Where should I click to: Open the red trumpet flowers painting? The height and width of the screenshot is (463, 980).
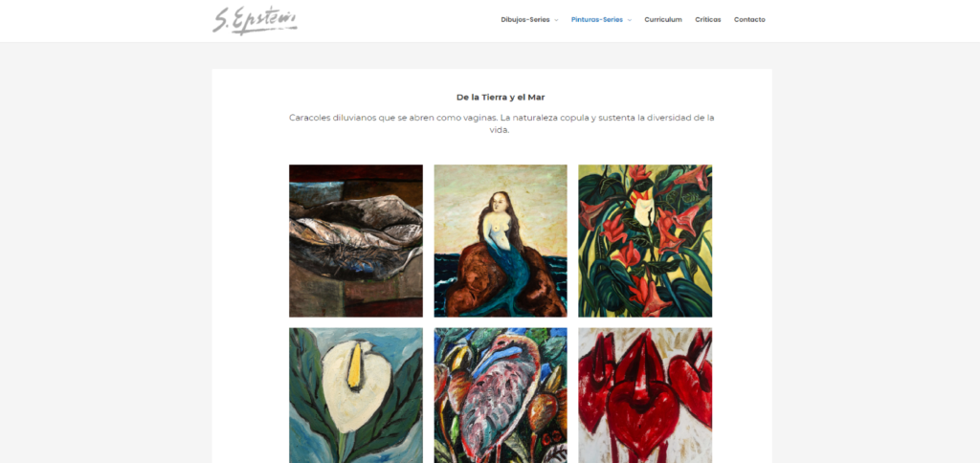point(645,240)
